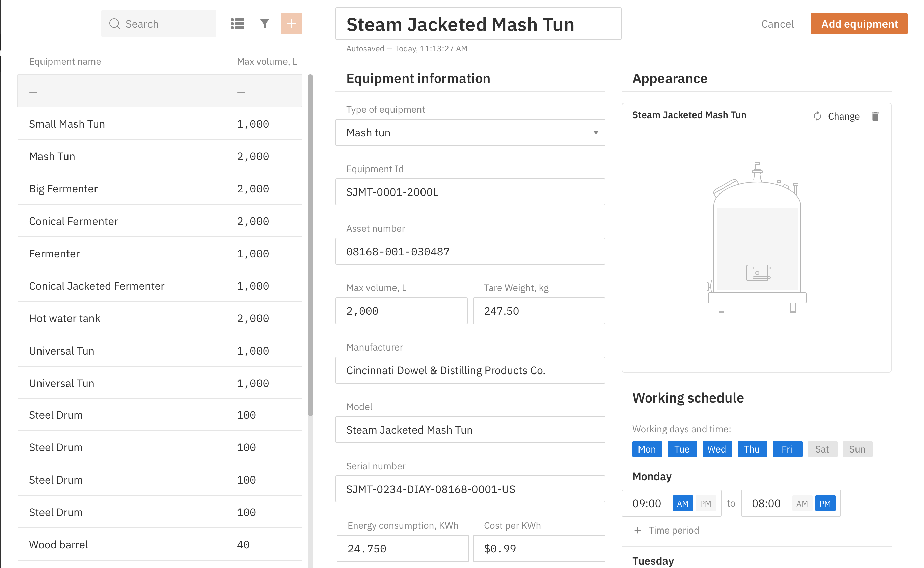Toggle Fri working day

787,449
